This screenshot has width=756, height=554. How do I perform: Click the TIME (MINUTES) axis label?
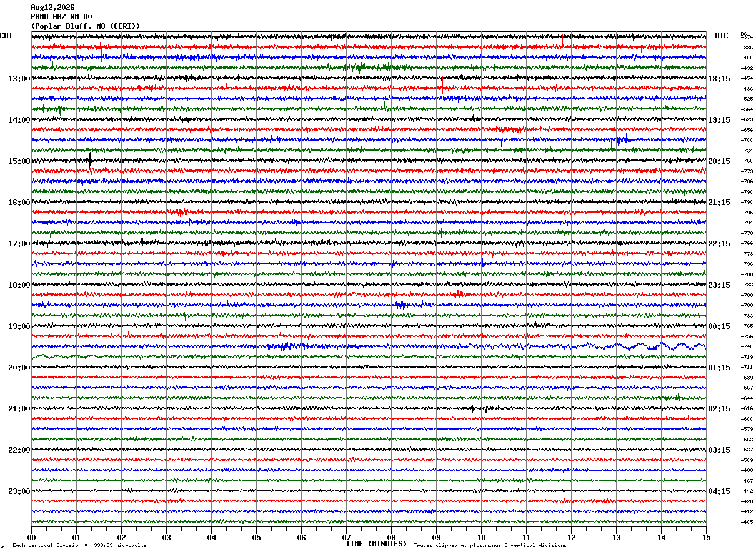click(376, 544)
